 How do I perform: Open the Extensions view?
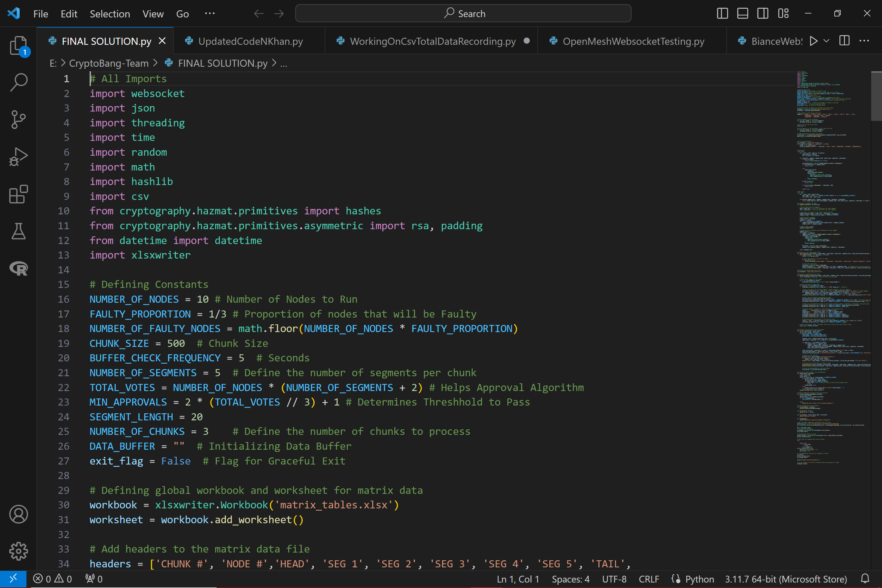[x=18, y=194]
